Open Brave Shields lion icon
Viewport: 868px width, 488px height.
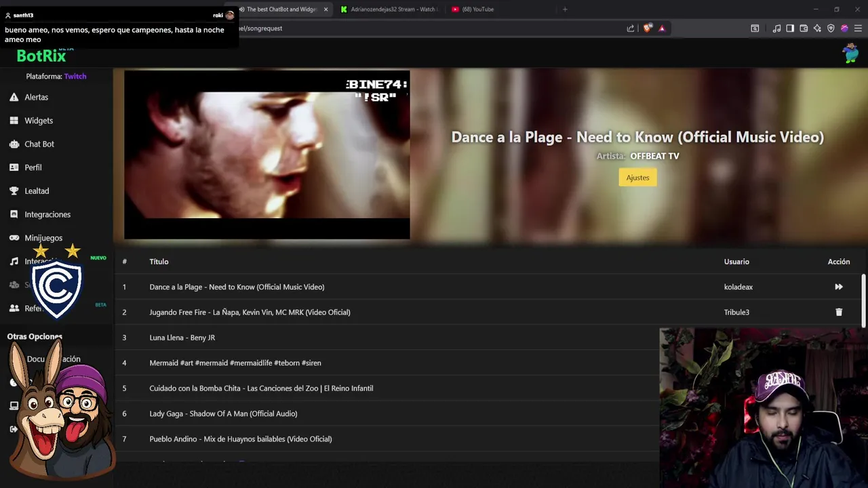[x=647, y=28]
